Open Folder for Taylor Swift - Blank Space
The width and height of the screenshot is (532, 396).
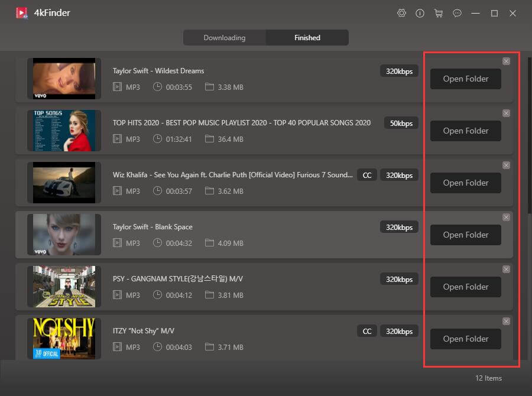466,235
